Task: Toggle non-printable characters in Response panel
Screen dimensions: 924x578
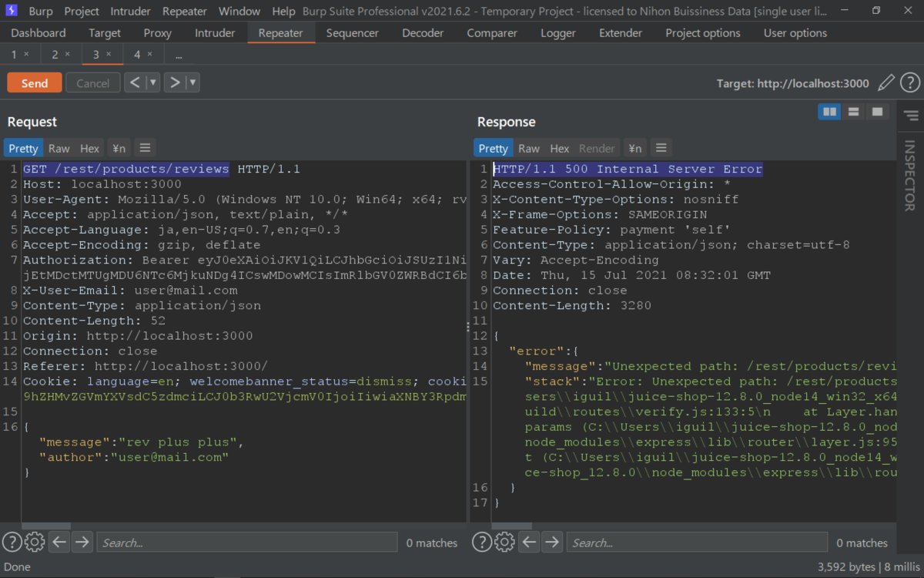Action: pyautogui.click(x=634, y=148)
